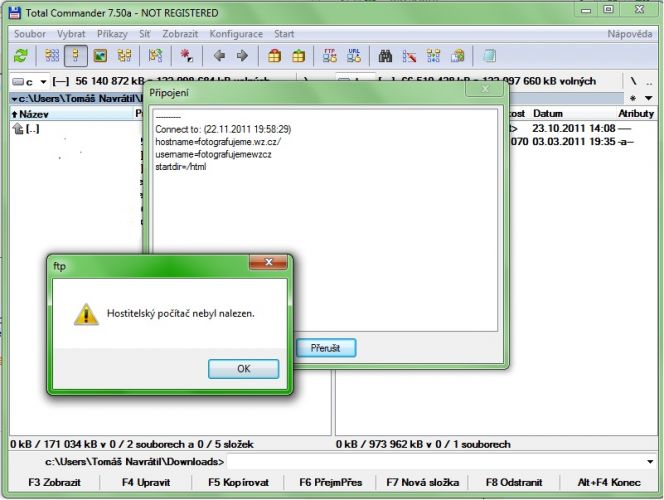The width and height of the screenshot is (664, 500).
Task: Open the new URL connection icon
Action: (354, 55)
